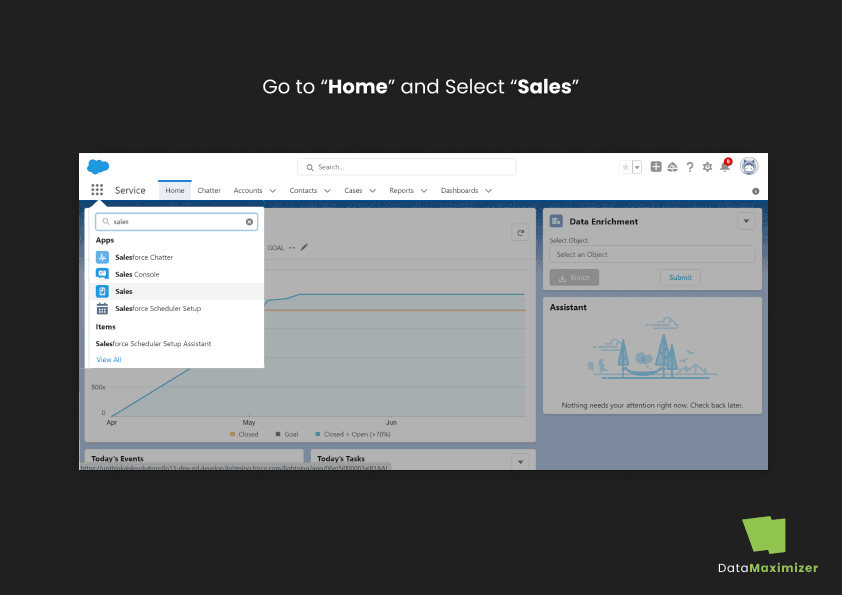Expand the Today's Tasks dropdown arrow
This screenshot has height=595, width=842.
tap(520, 462)
